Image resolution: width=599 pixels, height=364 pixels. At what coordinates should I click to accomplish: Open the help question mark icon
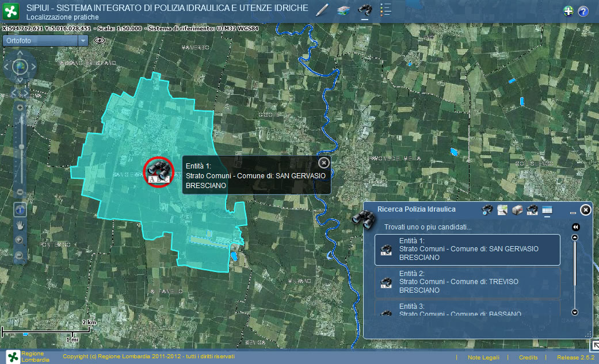583,12
